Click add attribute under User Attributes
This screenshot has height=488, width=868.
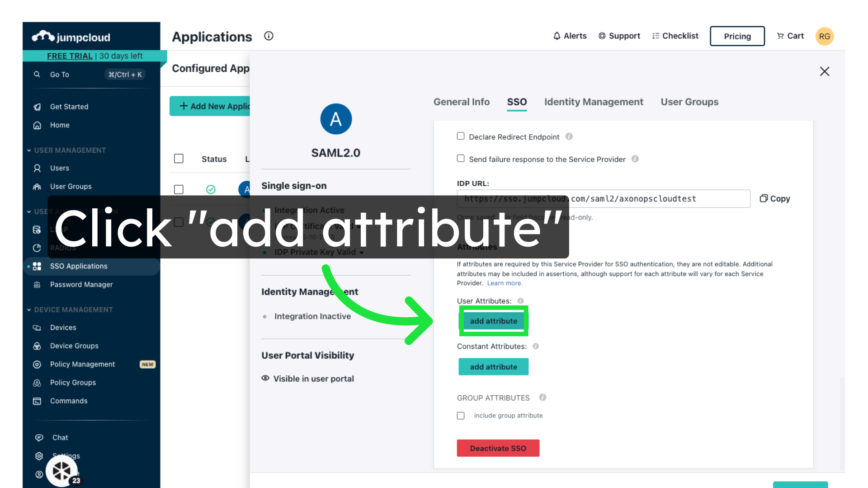tap(493, 321)
